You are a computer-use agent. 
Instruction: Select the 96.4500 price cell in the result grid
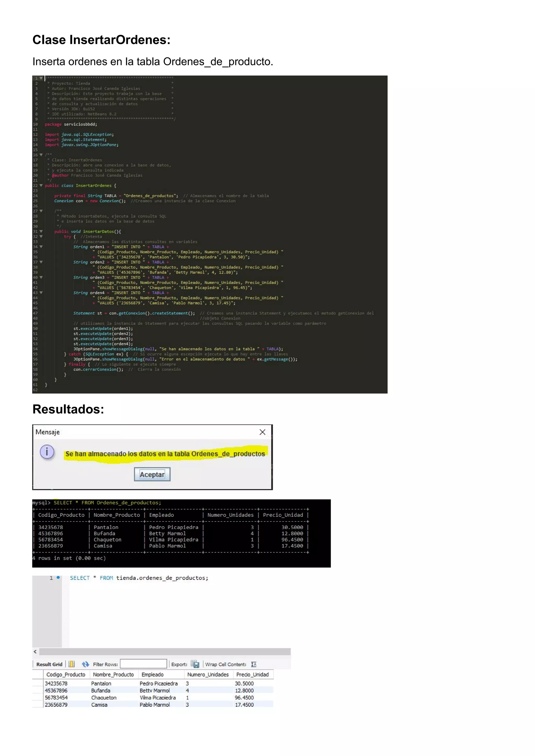[x=253, y=697]
